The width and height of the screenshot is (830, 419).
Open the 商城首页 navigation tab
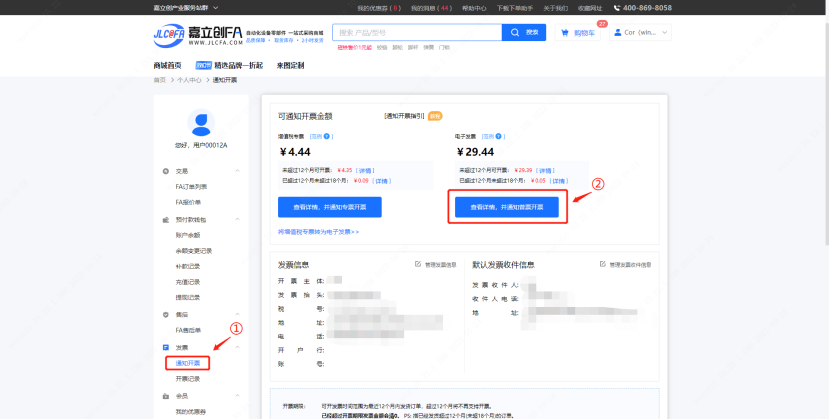coord(168,64)
